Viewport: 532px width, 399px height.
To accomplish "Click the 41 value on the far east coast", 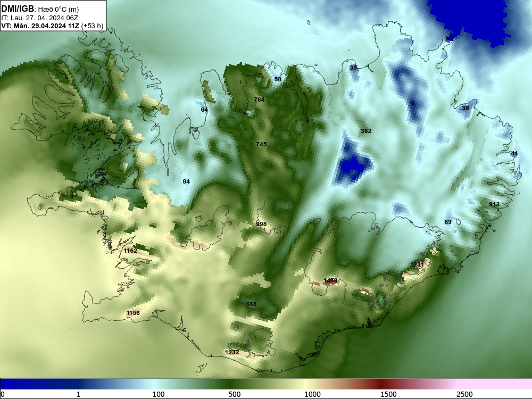I will (514, 153).
